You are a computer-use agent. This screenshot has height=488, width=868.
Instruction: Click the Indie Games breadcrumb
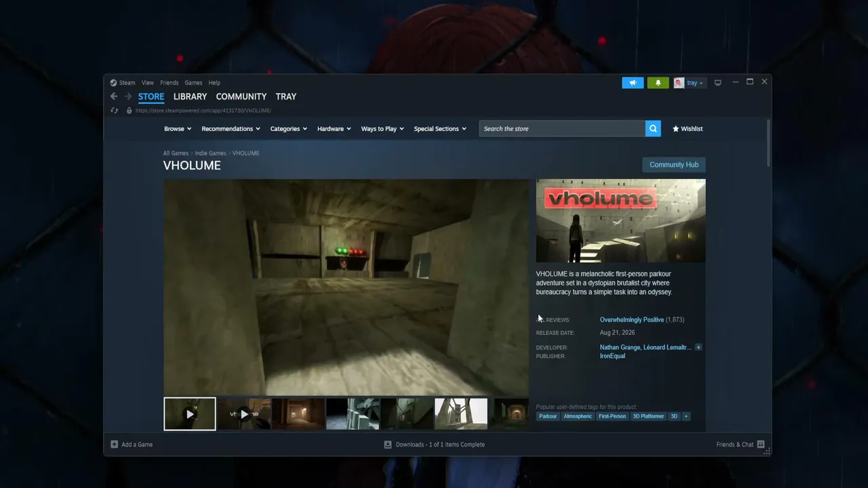(210, 153)
